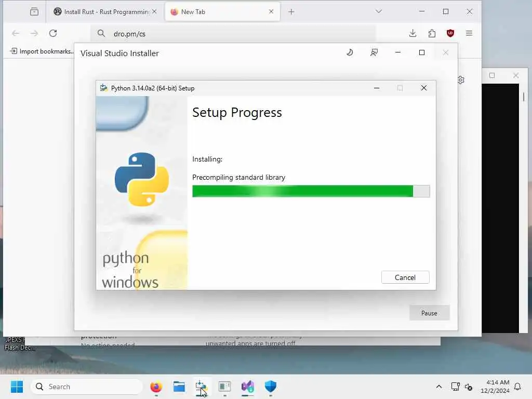The image size is (532, 399).
Task: Switch to the Install Rust browser tab
Action: pos(105,12)
